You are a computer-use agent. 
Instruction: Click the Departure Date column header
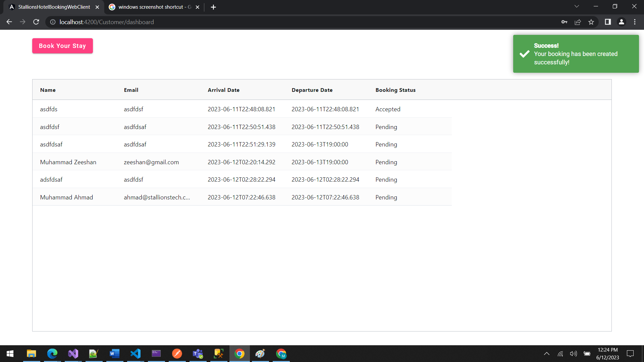pyautogui.click(x=312, y=90)
